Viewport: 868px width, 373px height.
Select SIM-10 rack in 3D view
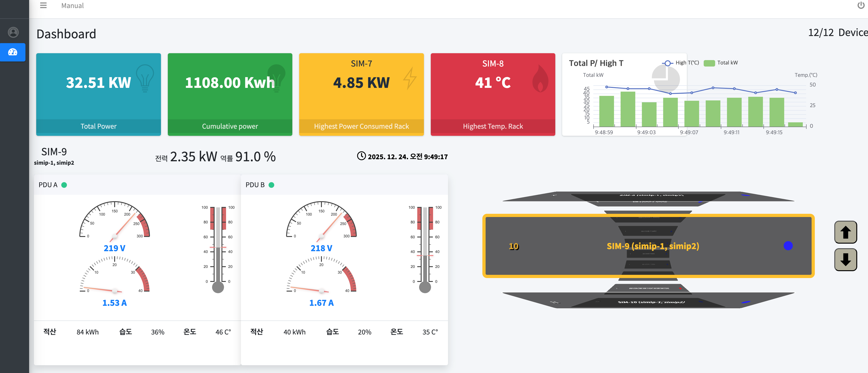[x=651, y=302]
